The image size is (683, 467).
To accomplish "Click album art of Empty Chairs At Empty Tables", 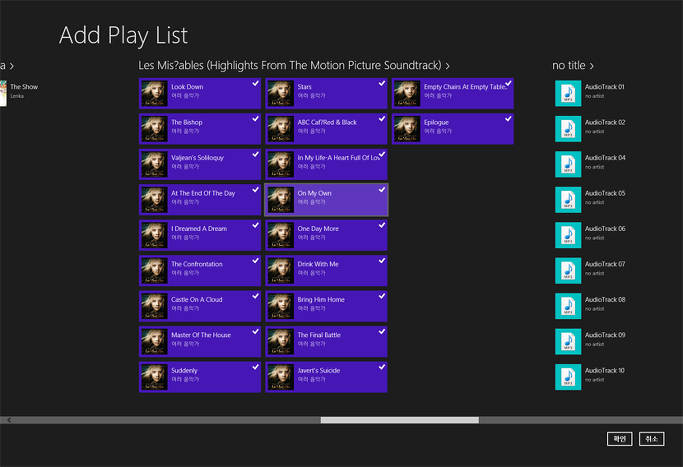I will 406,93.
